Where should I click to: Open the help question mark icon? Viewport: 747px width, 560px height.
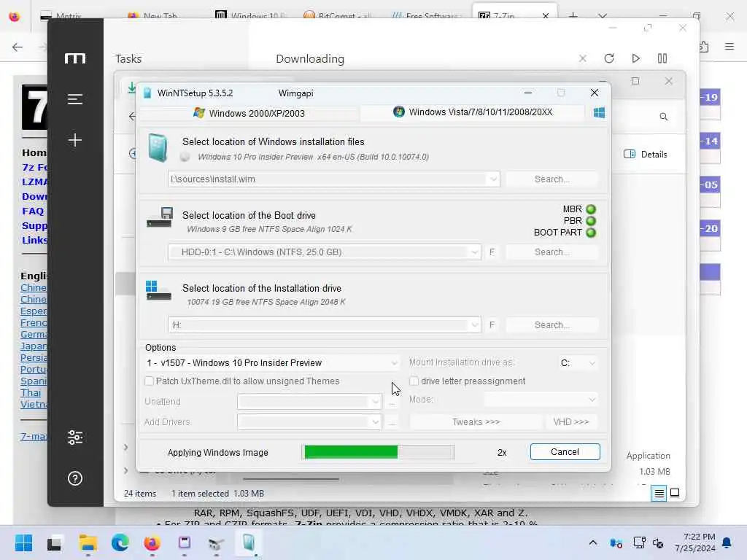pyautogui.click(x=75, y=478)
